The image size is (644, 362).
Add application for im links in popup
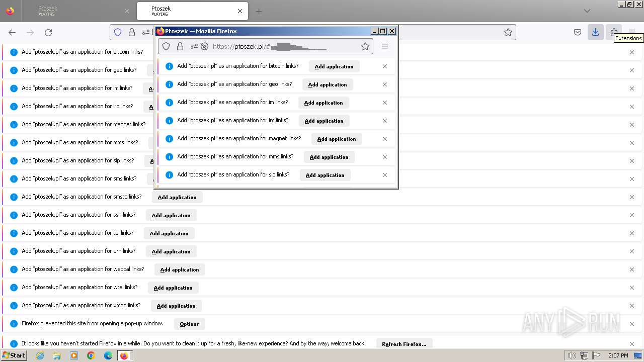(x=324, y=103)
